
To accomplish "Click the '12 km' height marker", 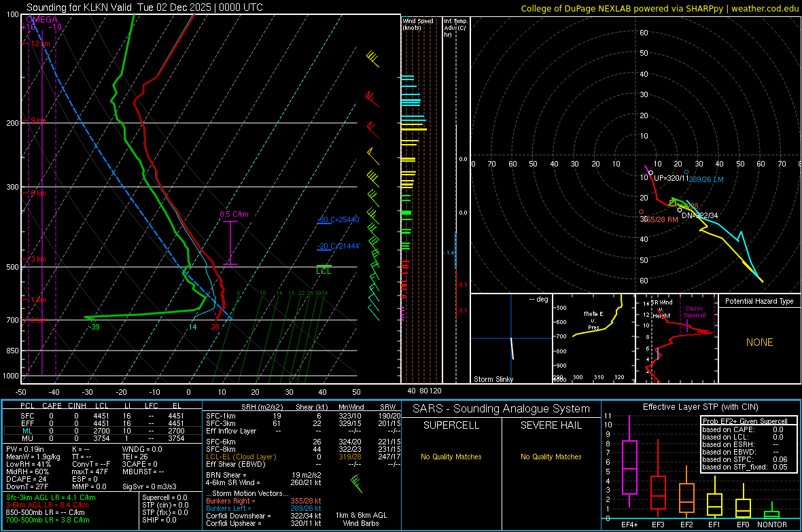I will pyautogui.click(x=40, y=44).
